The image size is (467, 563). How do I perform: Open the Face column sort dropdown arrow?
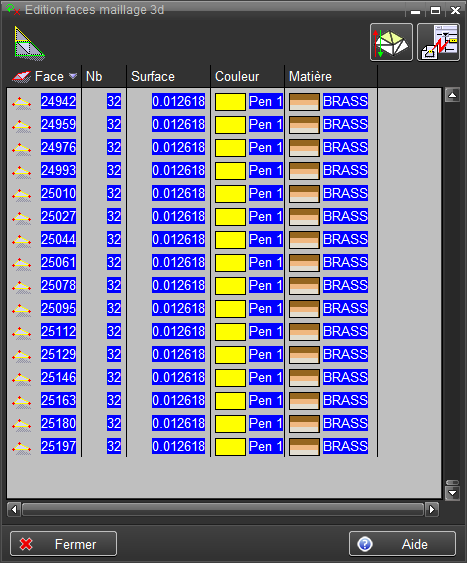coord(73,76)
